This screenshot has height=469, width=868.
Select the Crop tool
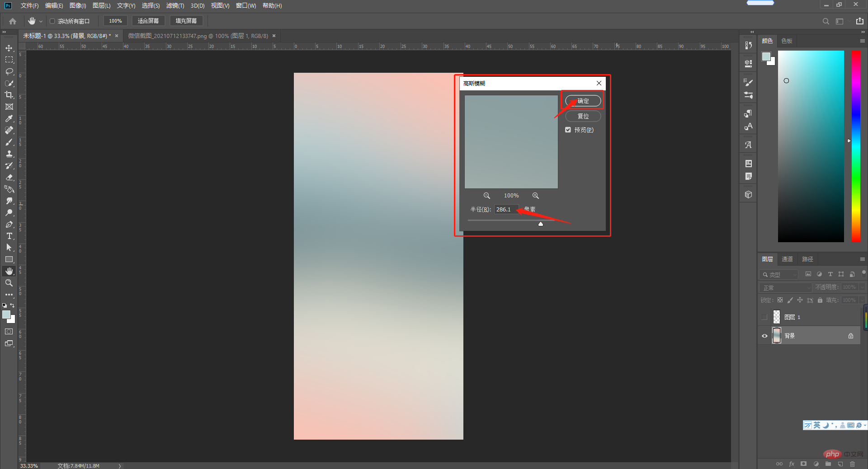tap(9, 95)
